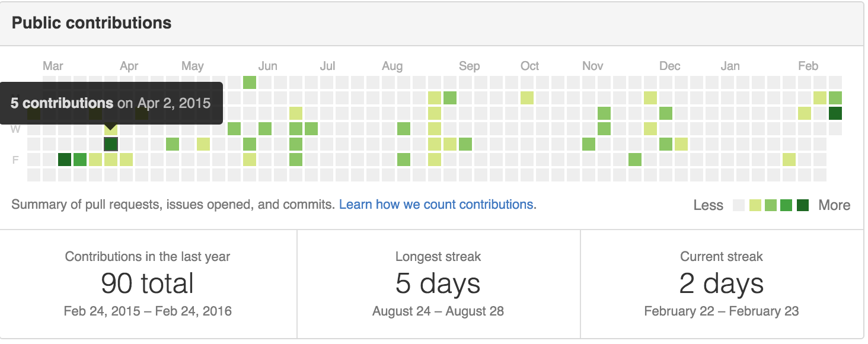Click the only green cell in the top Sunday row
Image resolution: width=868 pixels, height=344 pixels.
click(250, 82)
